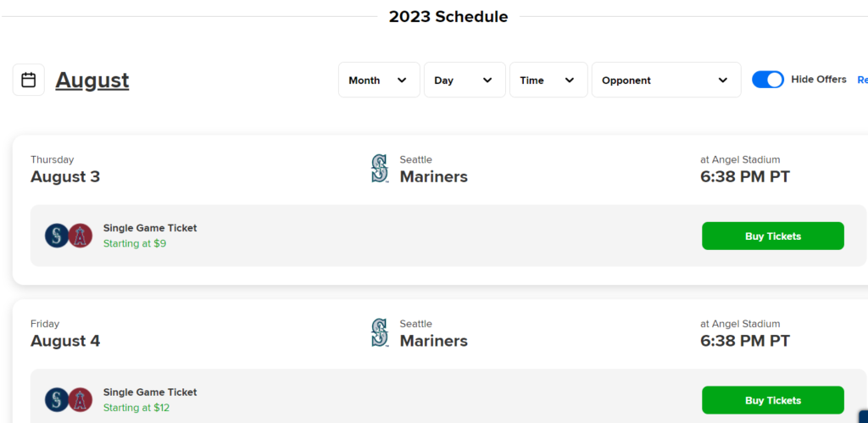Select the Friday August 4 date text

65,341
